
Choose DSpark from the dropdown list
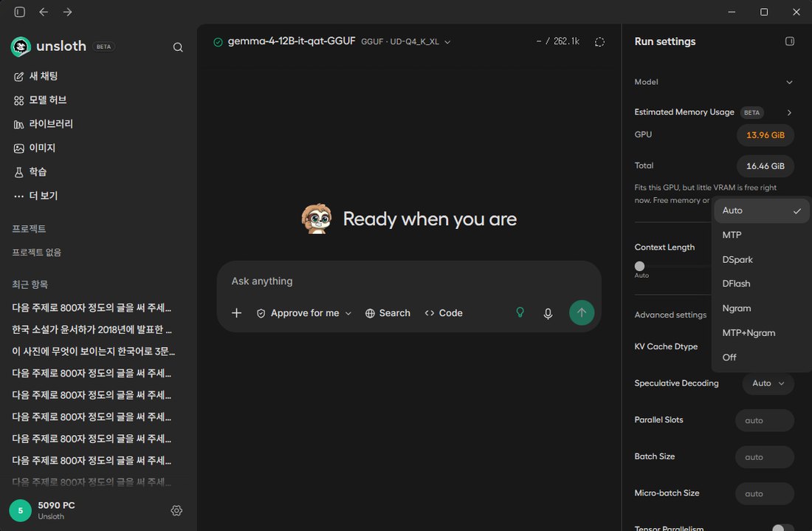tap(761, 259)
